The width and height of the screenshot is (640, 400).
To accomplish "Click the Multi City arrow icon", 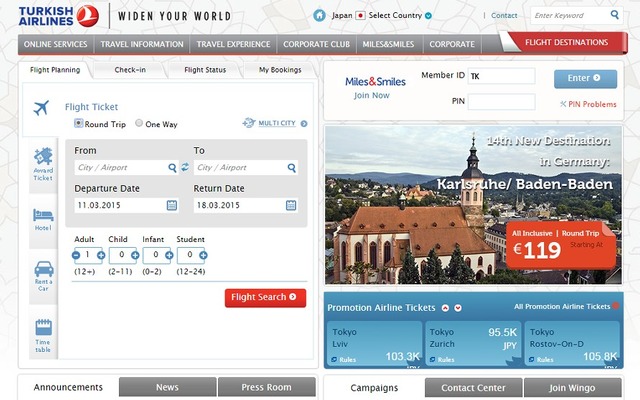I will (304, 124).
